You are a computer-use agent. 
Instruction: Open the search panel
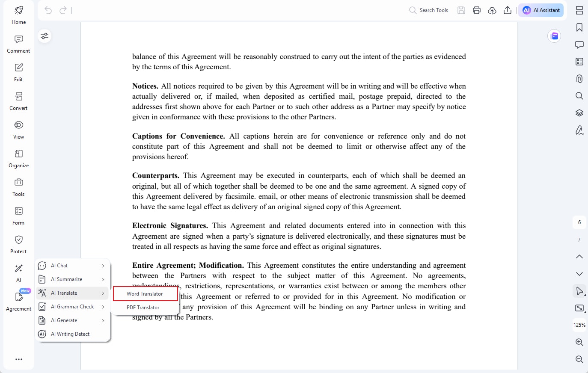[x=579, y=96]
